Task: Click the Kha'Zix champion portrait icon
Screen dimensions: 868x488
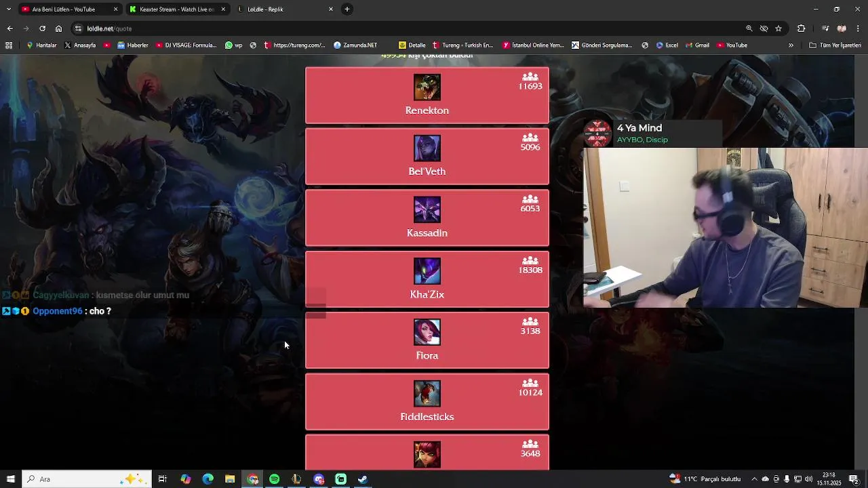Action: [427, 271]
